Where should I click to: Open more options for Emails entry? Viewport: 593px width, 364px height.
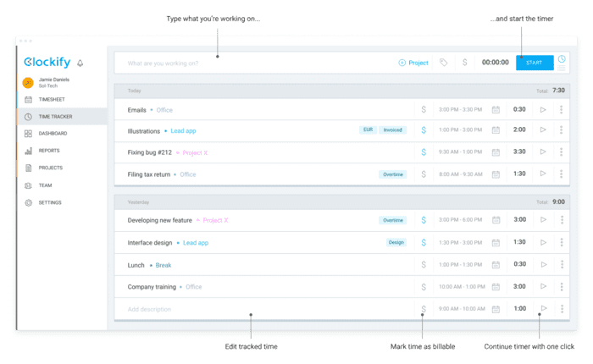(561, 109)
